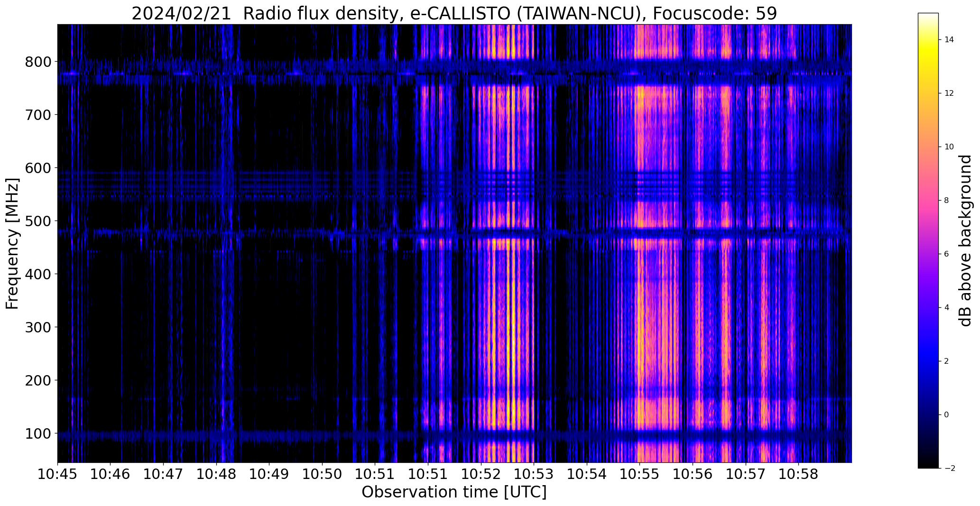
Task: Click the 10:54 time tick label
Action: point(587,474)
